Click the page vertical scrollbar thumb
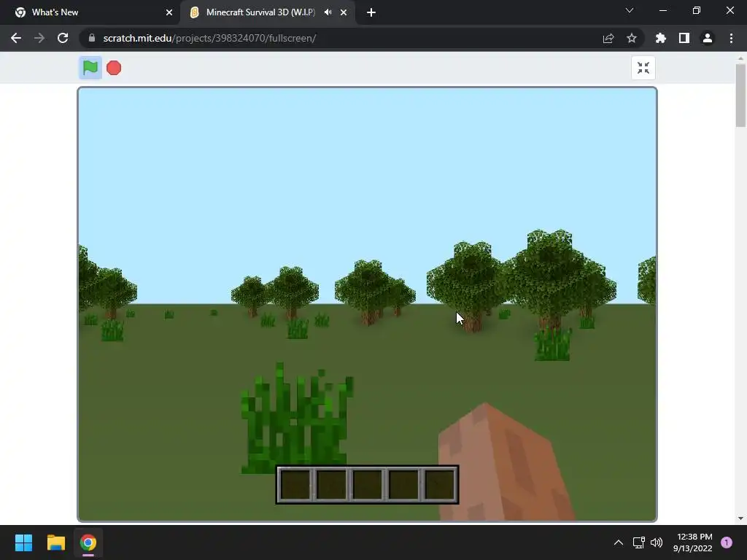This screenshot has width=747, height=560. (x=740, y=96)
